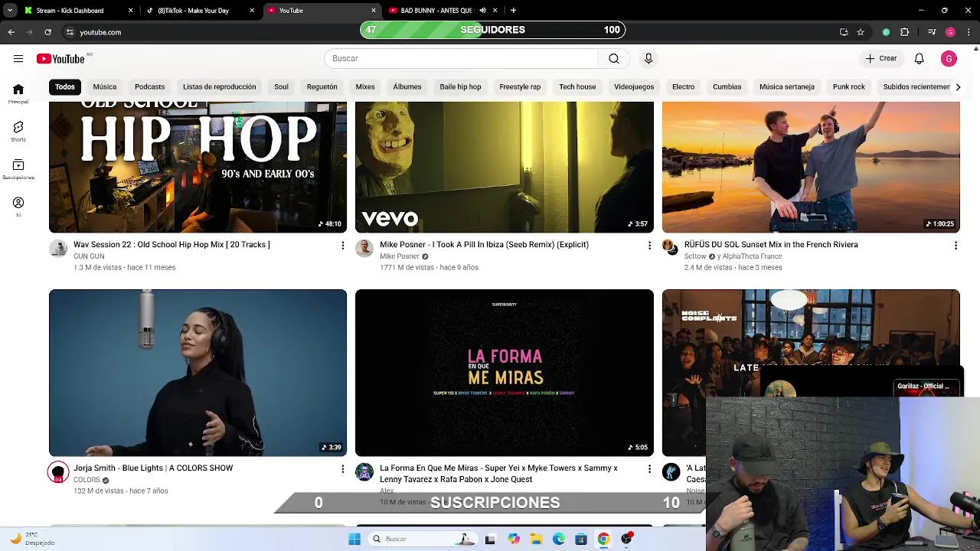This screenshot has height=551, width=980.
Task: Open the Mike Posner channel link
Action: click(x=400, y=256)
